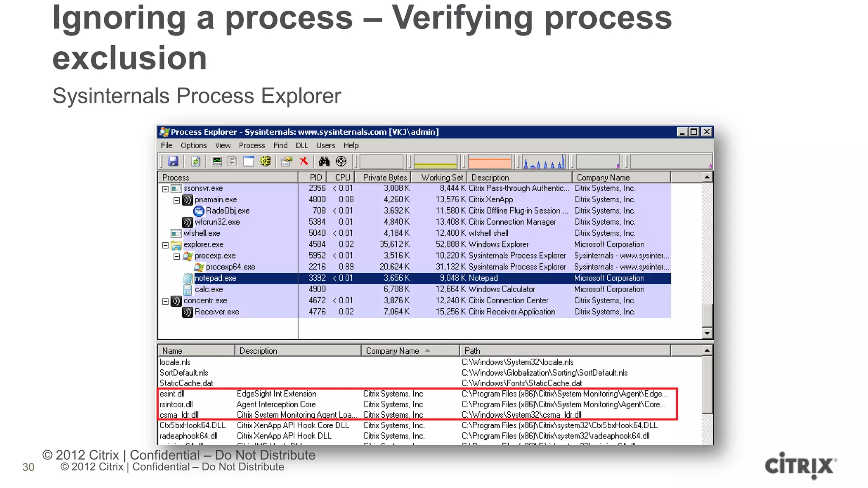Click the procexp.exe process icon

click(188, 256)
